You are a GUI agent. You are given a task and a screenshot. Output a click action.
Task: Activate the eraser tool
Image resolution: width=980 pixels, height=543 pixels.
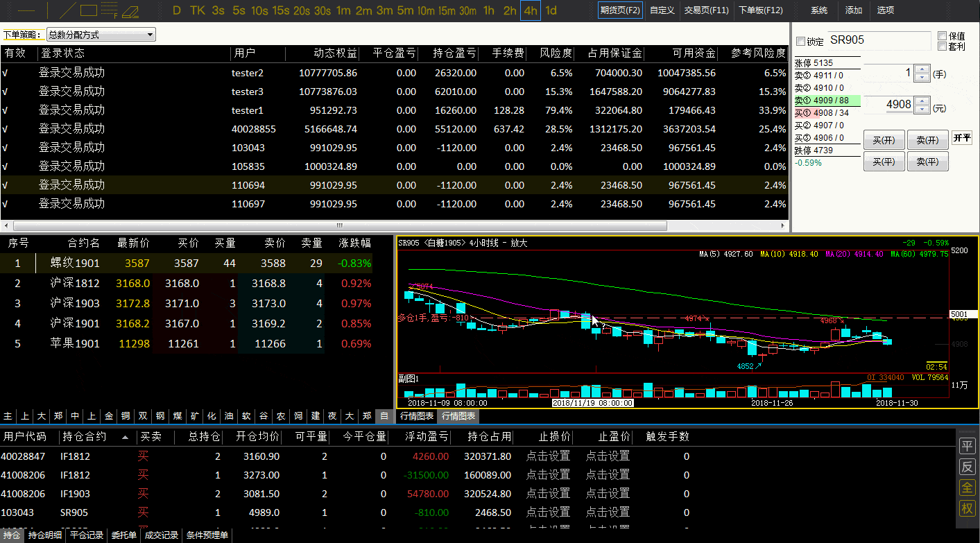pos(130,11)
